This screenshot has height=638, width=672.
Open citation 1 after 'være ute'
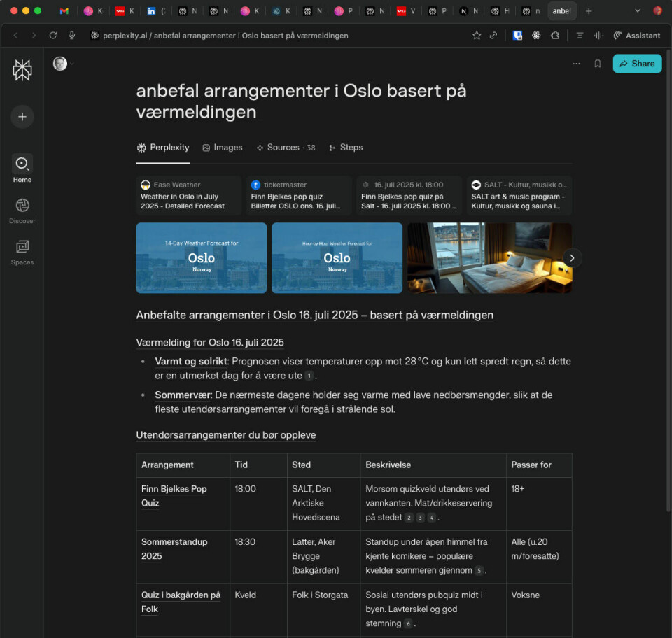point(309,376)
